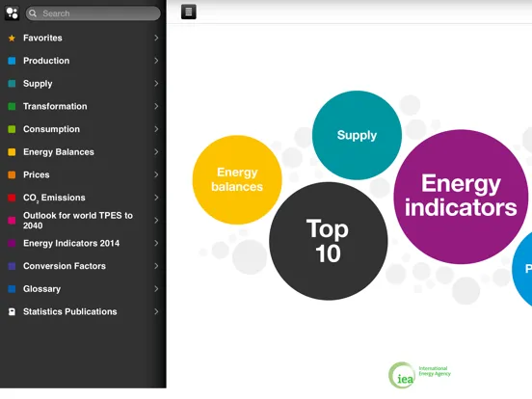Screen dimensions: 532x399
Task: Open Statistics Publications entry
Action: (x=83, y=312)
